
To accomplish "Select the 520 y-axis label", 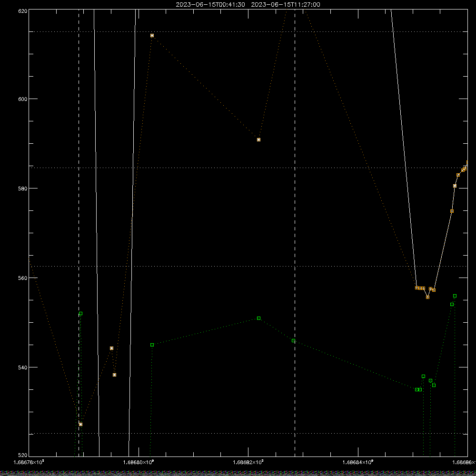I will [x=23, y=455].
